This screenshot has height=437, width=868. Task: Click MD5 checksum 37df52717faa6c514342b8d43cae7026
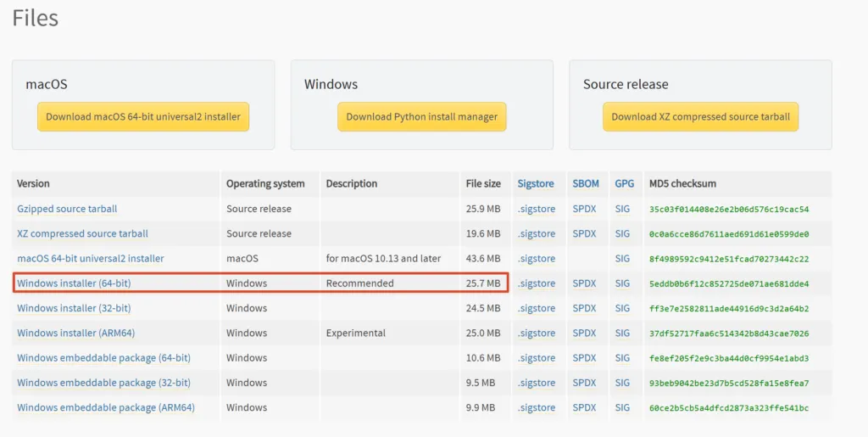(729, 333)
